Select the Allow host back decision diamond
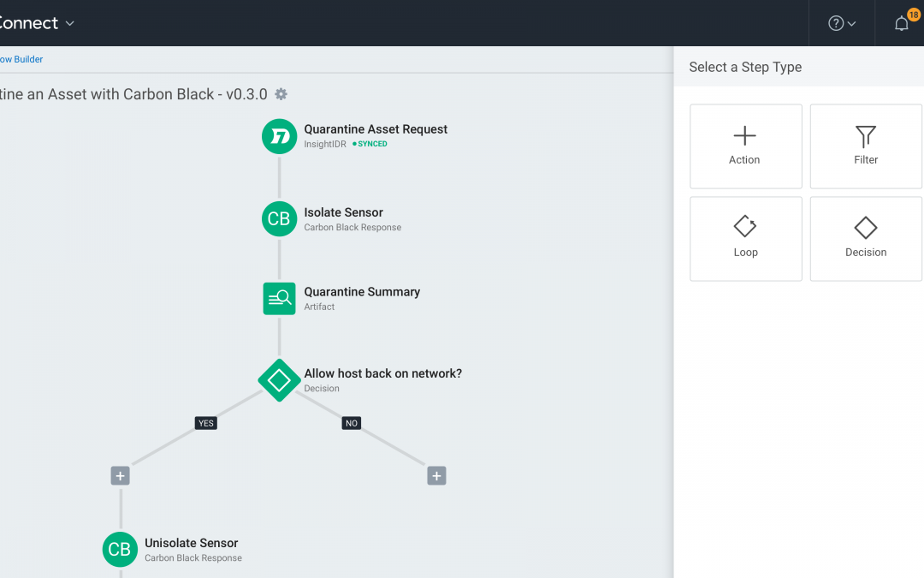This screenshot has height=578, width=924. (x=279, y=380)
